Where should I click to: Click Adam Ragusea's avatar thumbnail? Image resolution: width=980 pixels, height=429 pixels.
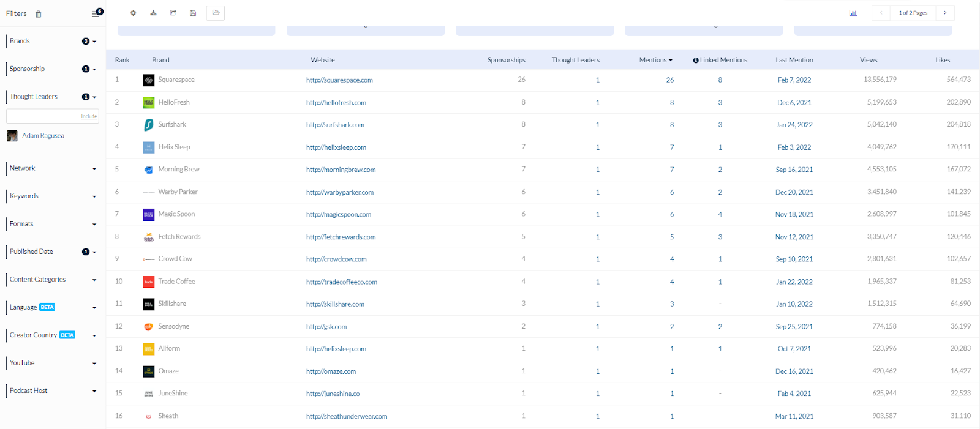click(x=12, y=136)
